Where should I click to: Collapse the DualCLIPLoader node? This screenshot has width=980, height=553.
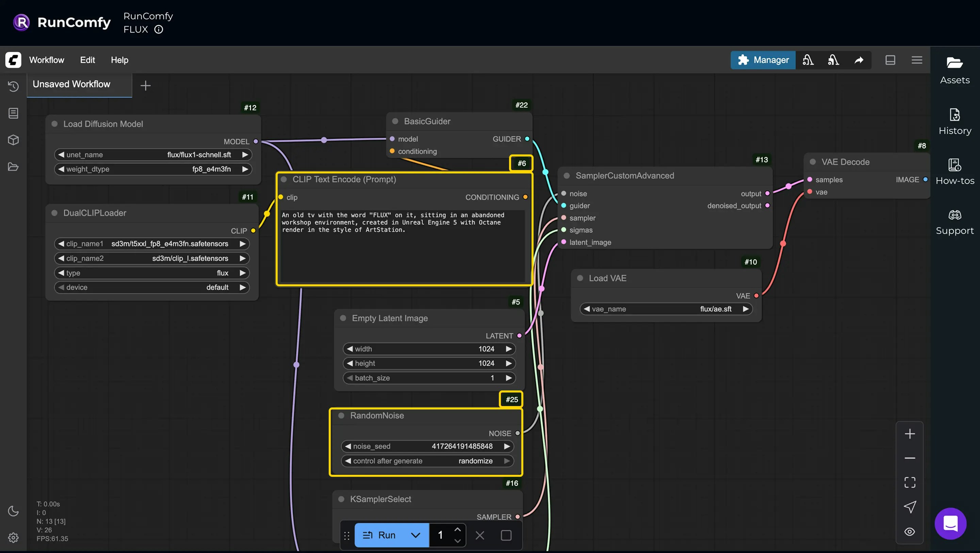click(54, 213)
